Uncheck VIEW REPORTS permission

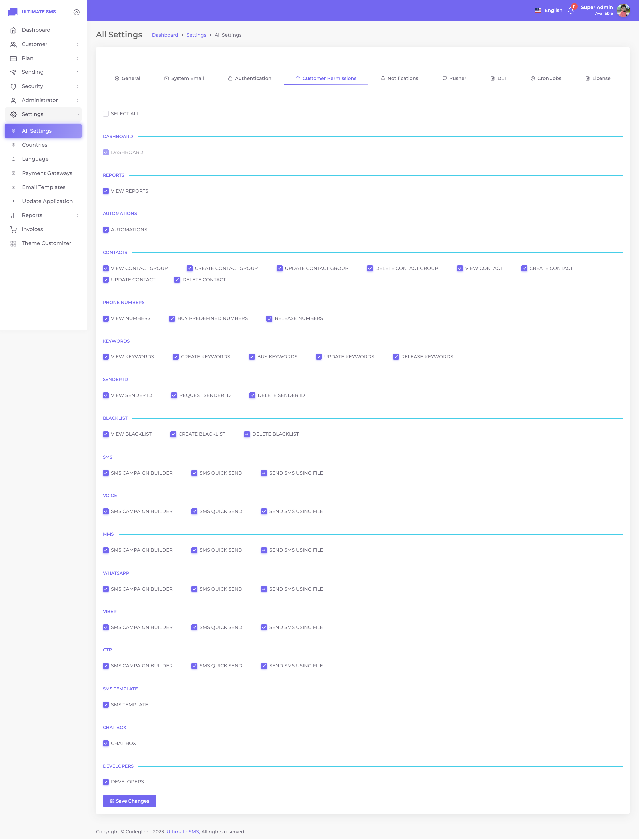[x=106, y=191]
